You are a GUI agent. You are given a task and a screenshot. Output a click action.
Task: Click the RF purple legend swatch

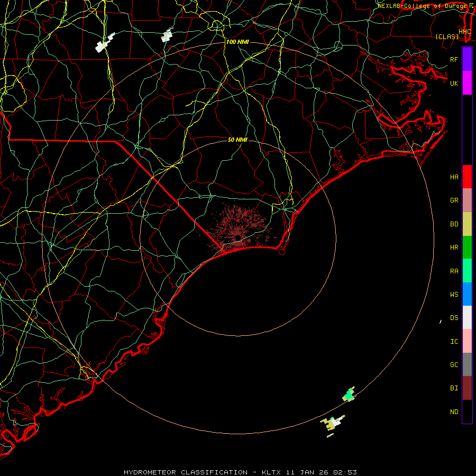point(467,59)
